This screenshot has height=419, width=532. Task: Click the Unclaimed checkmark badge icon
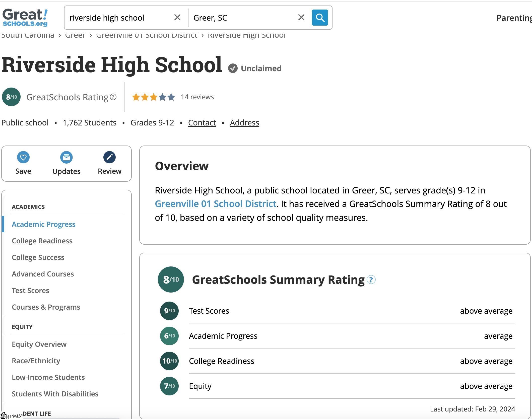tap(233, 68)
